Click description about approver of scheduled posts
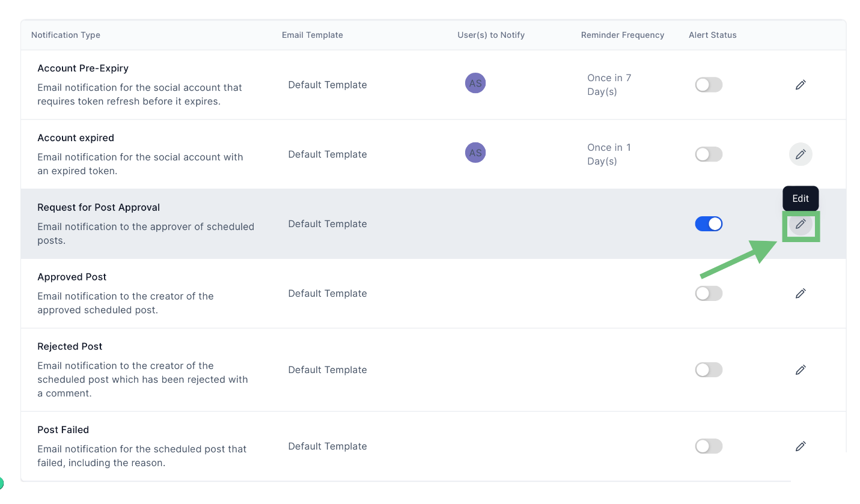 coord(145,234)
